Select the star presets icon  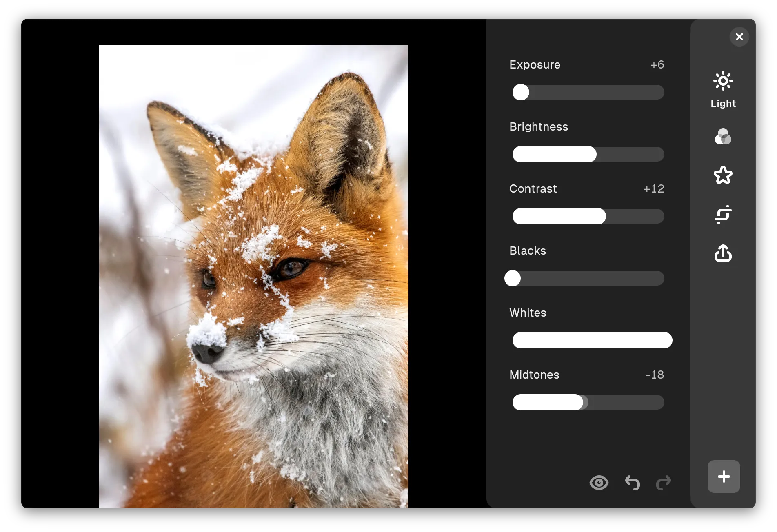723,175
